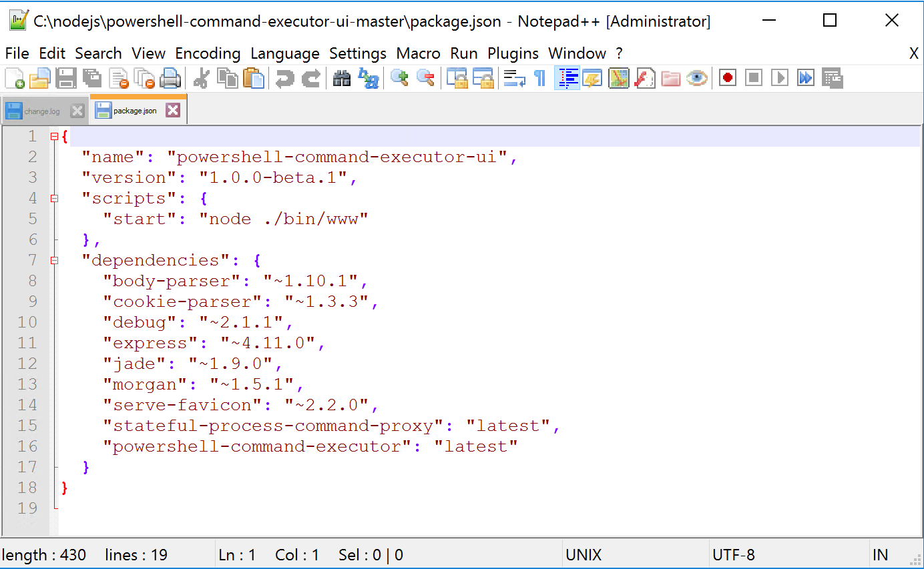
Task: Collapse the root object fold on line 1
Action: tap(54, 137)
